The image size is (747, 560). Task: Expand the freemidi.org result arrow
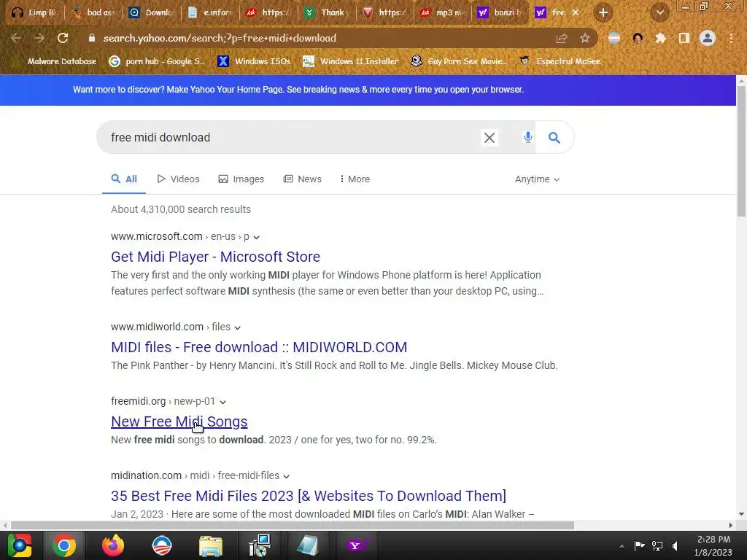click(222, 402)
